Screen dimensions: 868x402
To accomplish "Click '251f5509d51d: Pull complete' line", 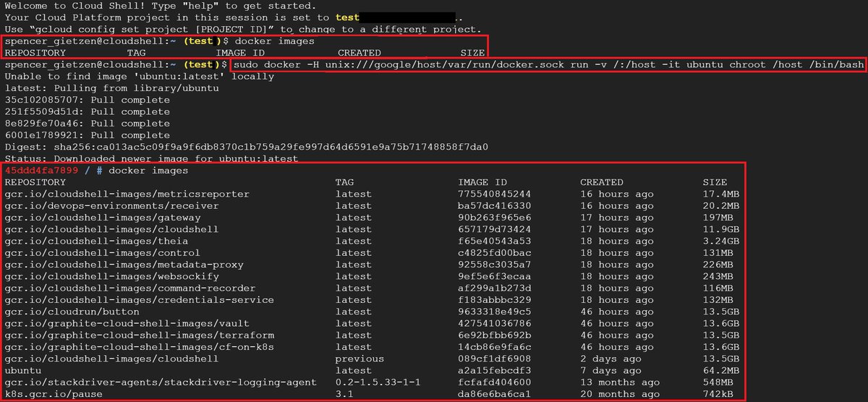I will 87,111.
